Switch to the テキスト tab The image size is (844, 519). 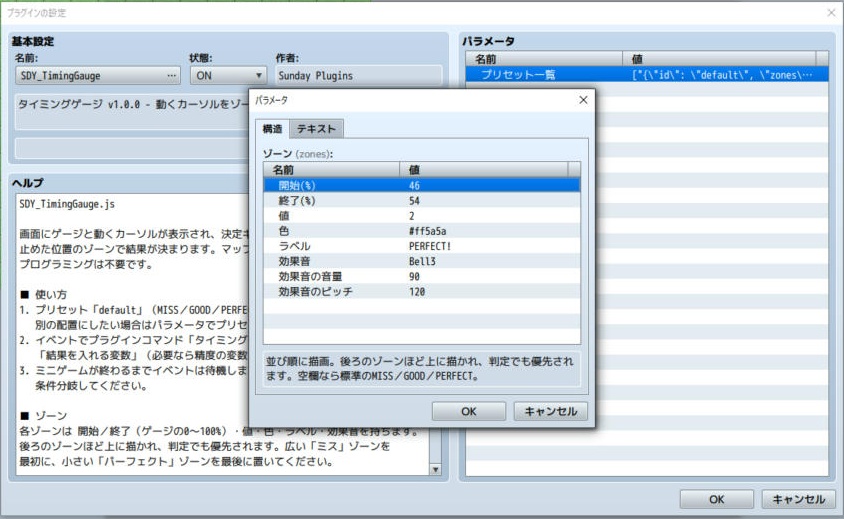click(x=316, y=129)
